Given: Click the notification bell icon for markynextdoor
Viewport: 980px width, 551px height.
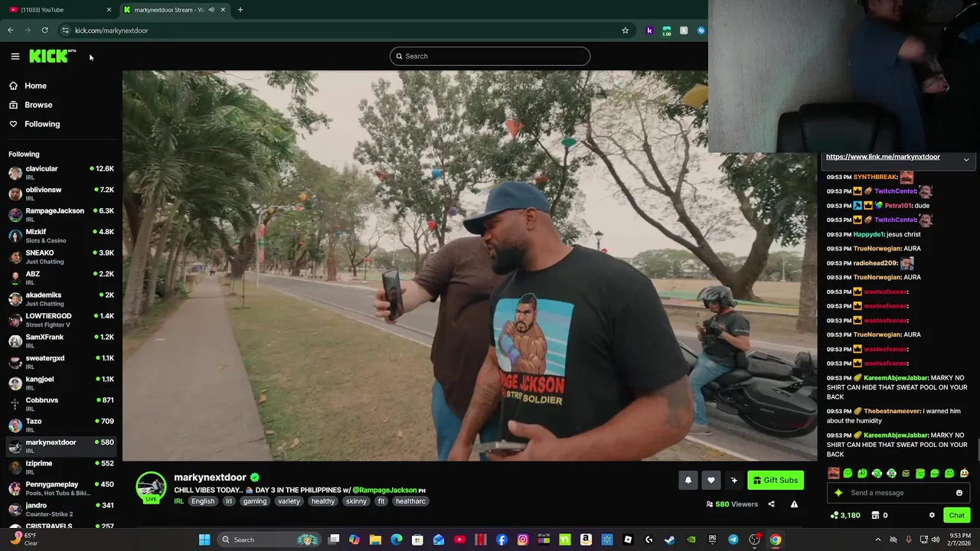Looking at the screenshot, I should coord(688,480).
